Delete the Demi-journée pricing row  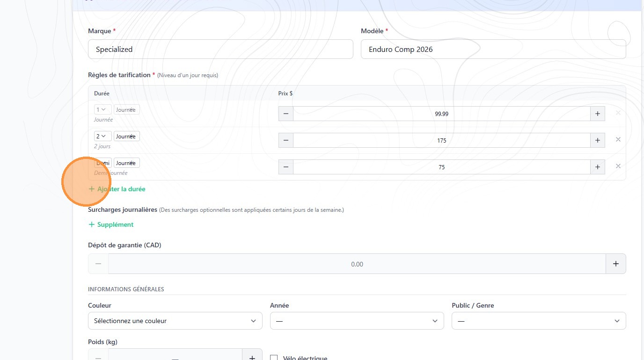(x=618, y=166)
